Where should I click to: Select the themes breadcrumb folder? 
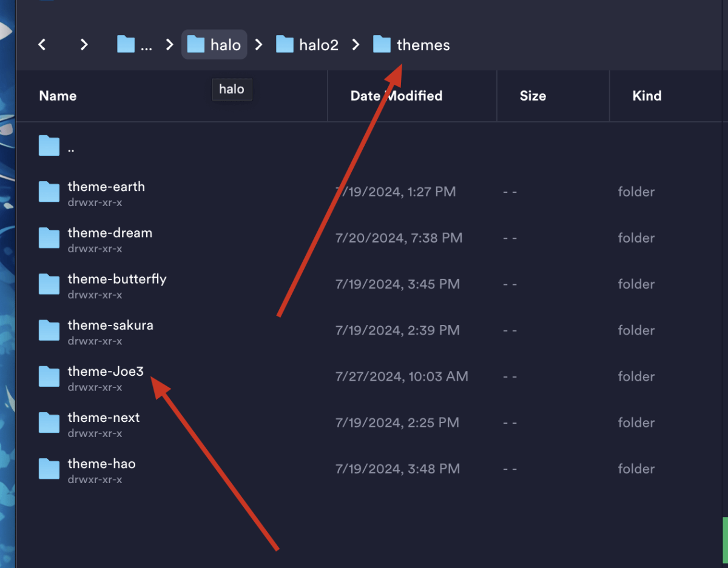pos(411,45)
